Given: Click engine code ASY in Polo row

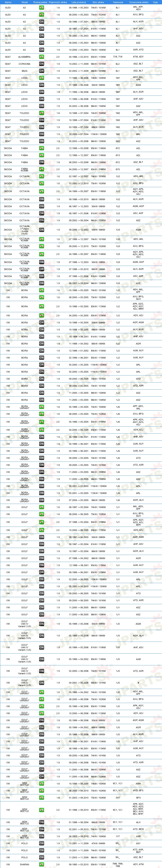Looking at the screenshot, I should 138,843.
